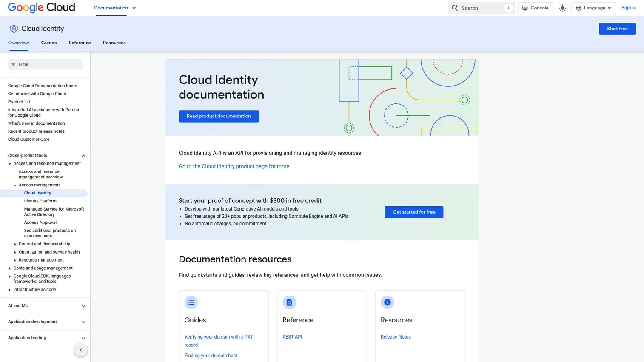Switch to the Overview tab
Viewport: 644px width, 362px height.
point(18,43)
